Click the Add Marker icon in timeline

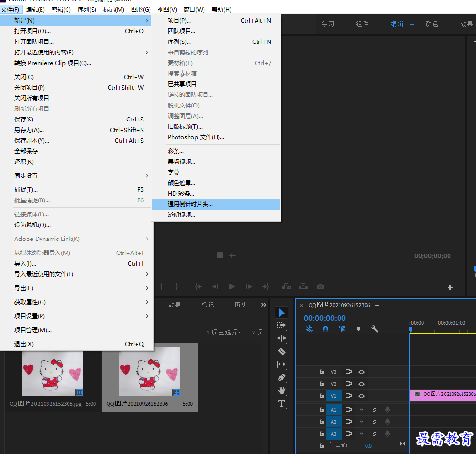[358, 329]
